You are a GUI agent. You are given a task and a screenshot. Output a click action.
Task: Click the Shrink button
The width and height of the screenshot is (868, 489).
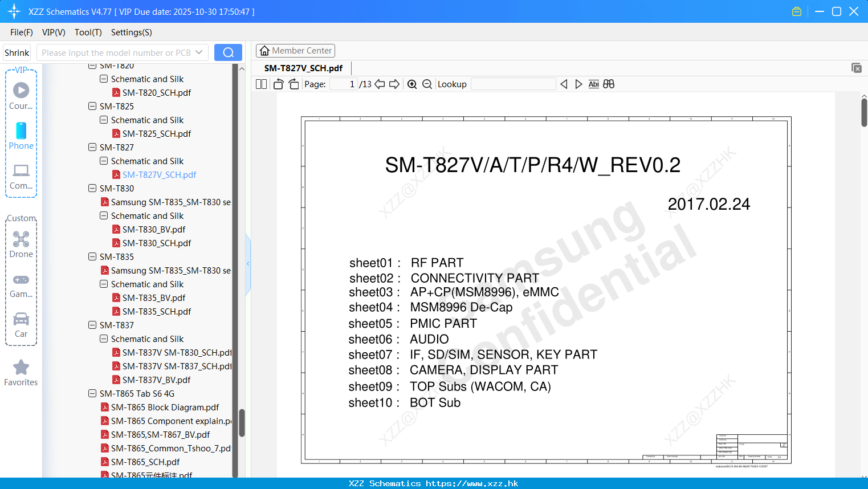coord(17,52)
